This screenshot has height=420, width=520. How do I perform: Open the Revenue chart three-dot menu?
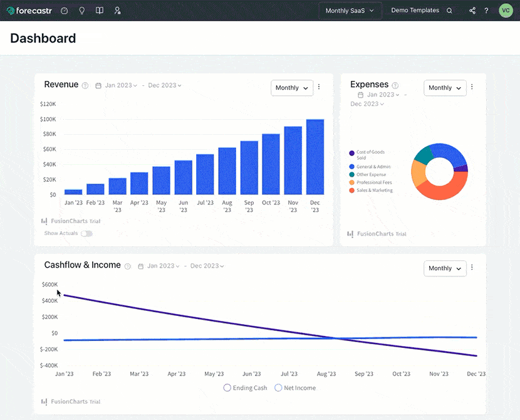[x=319, y=87]
